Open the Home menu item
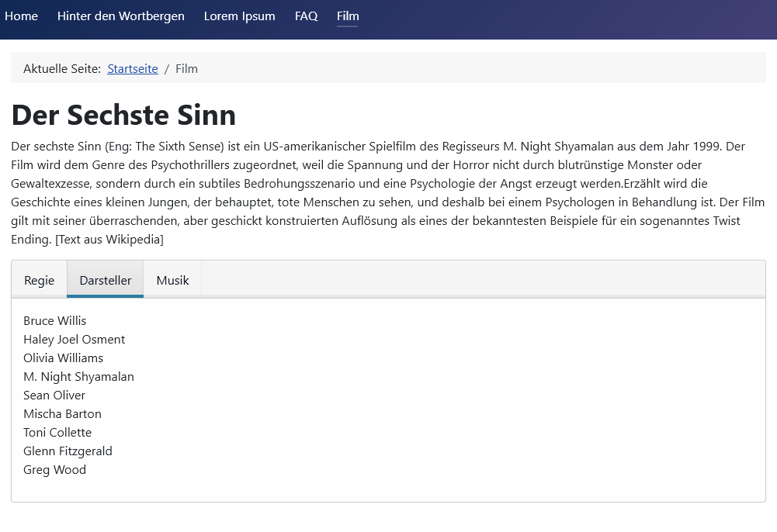The height and width of the screenshot is (532, 777). pyautogui.click(x=21, y=16)
